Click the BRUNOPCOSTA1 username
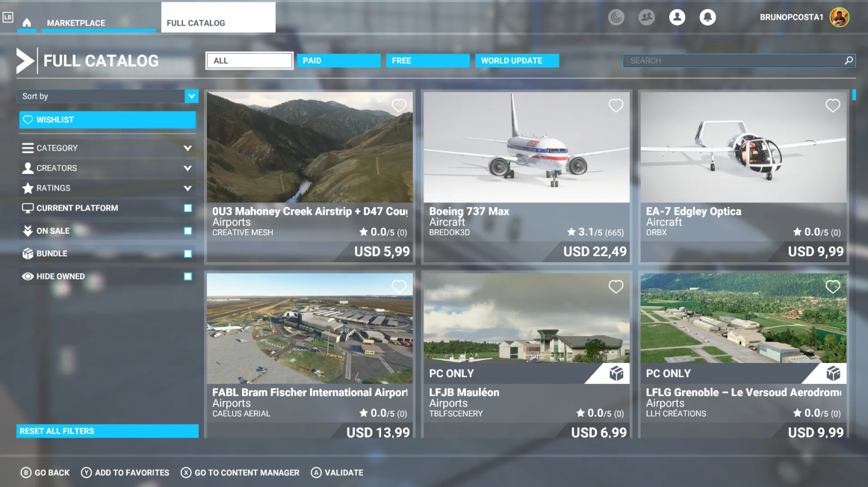 point(792,17)
